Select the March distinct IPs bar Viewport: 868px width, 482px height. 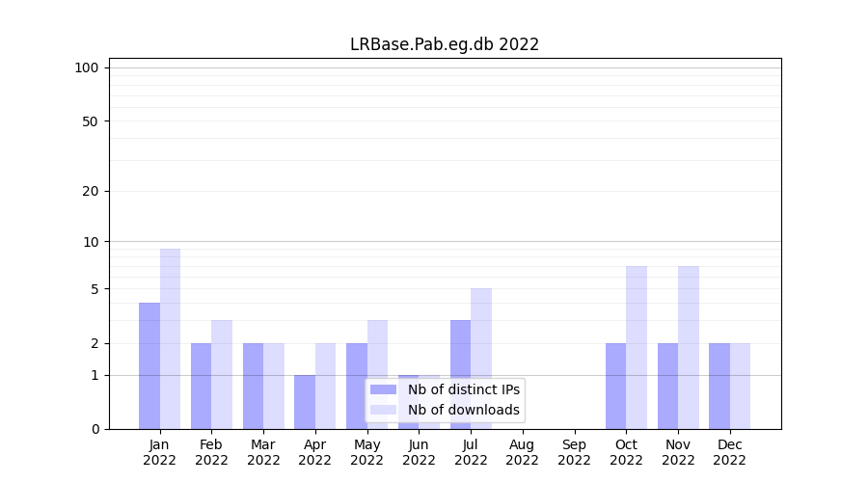click(253, 386)
